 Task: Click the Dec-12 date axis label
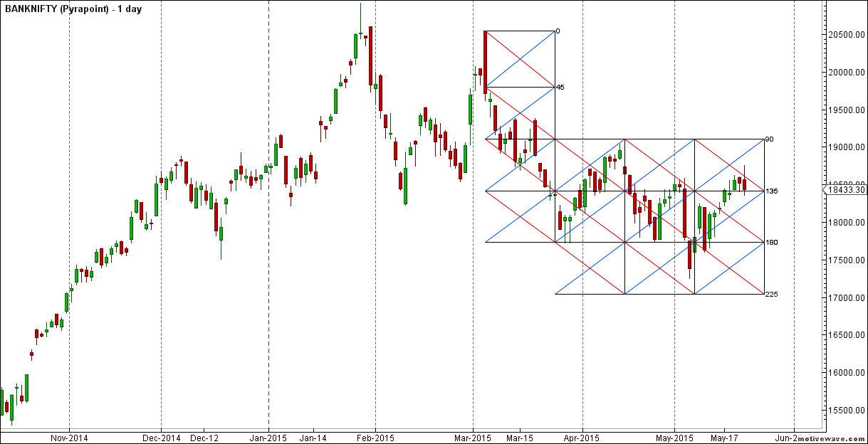tap(203, 438)
